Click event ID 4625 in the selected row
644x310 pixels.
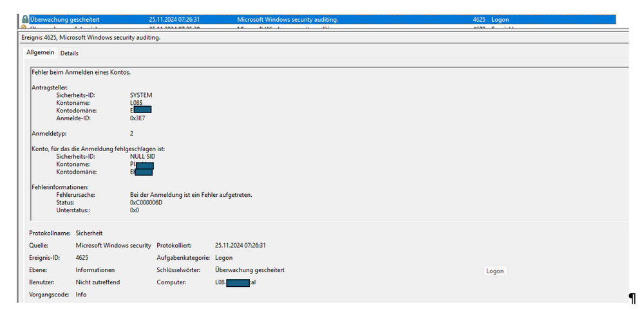pyautogui.click(x=479, y=20)
